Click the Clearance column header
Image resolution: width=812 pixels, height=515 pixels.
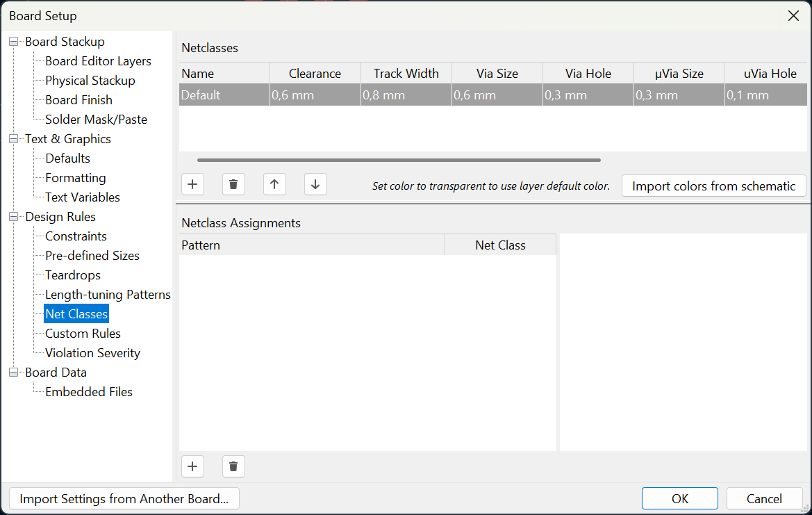point(315,74)
